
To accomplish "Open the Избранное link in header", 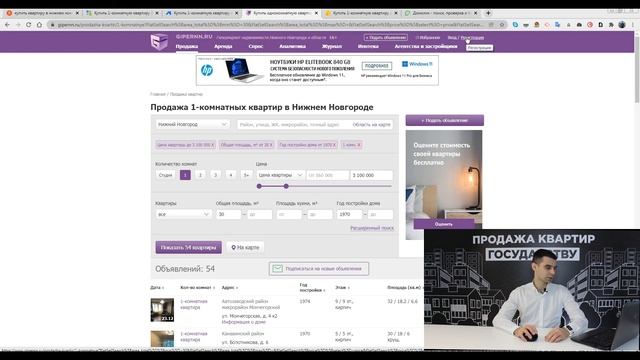I will pos(428,38).
